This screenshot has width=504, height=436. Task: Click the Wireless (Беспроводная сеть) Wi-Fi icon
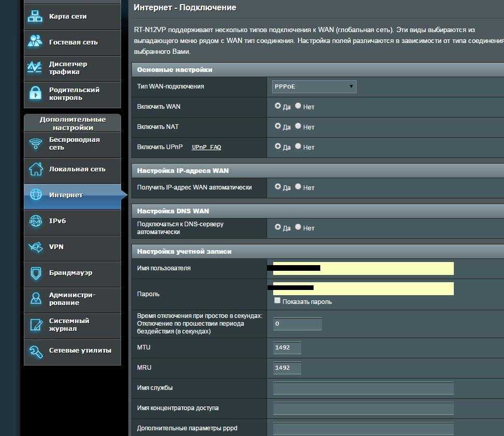click(35, 143)
